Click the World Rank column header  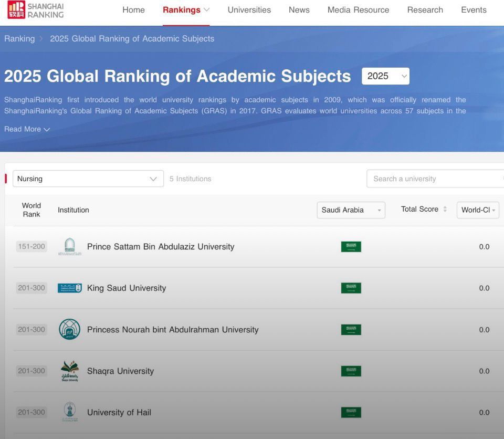(x=31, y=210)
